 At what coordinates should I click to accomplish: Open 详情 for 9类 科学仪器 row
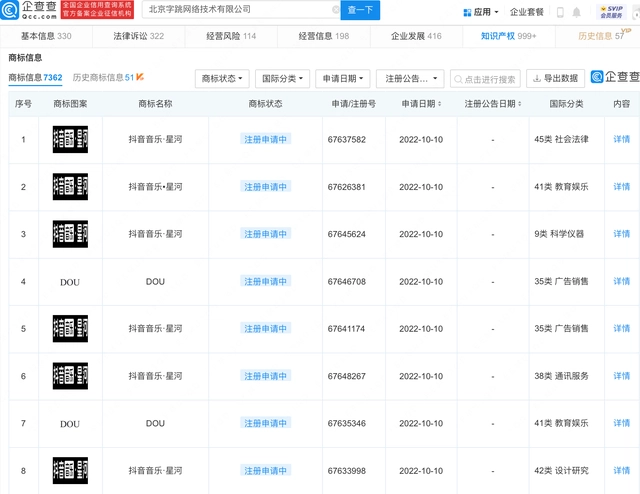pyautogui.click(x=622, y=234)
